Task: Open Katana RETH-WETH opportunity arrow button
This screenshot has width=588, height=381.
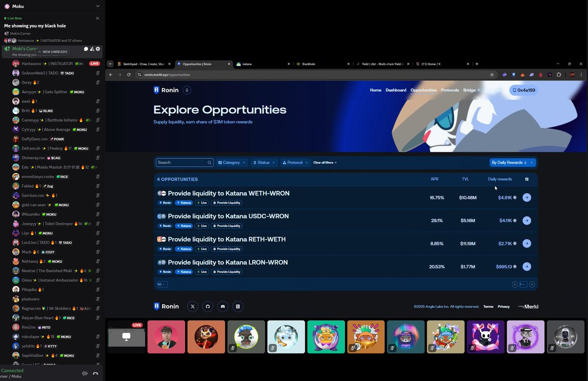Action: pos(527,244)
